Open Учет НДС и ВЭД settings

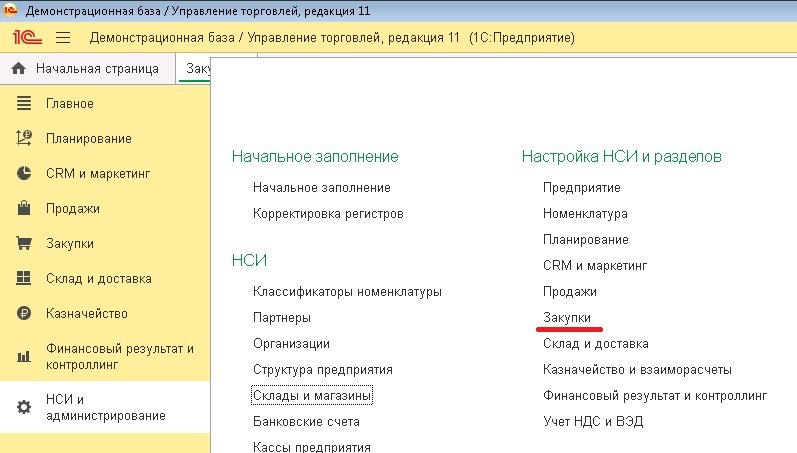pyautogui.click(x=593, y=422)
